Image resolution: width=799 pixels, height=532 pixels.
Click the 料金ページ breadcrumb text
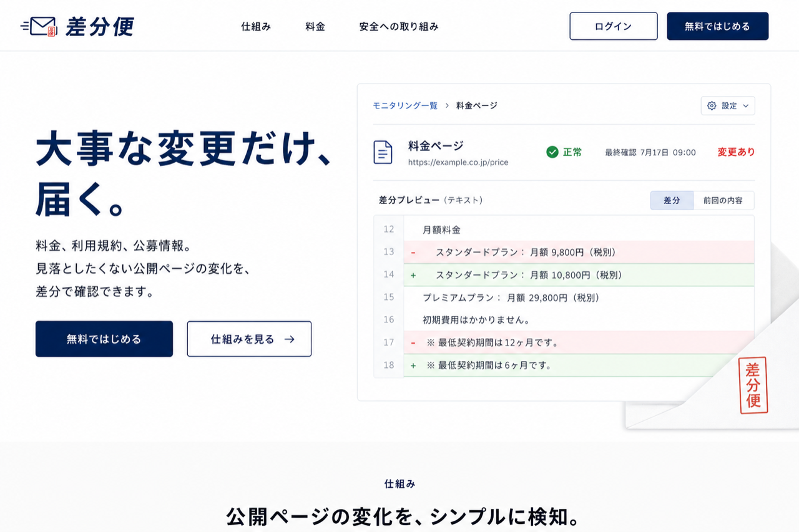click(x=477, y=105)
